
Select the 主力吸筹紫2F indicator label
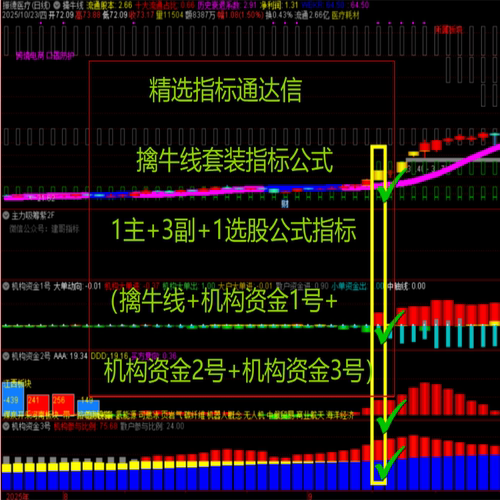click(x=33, y=216)
